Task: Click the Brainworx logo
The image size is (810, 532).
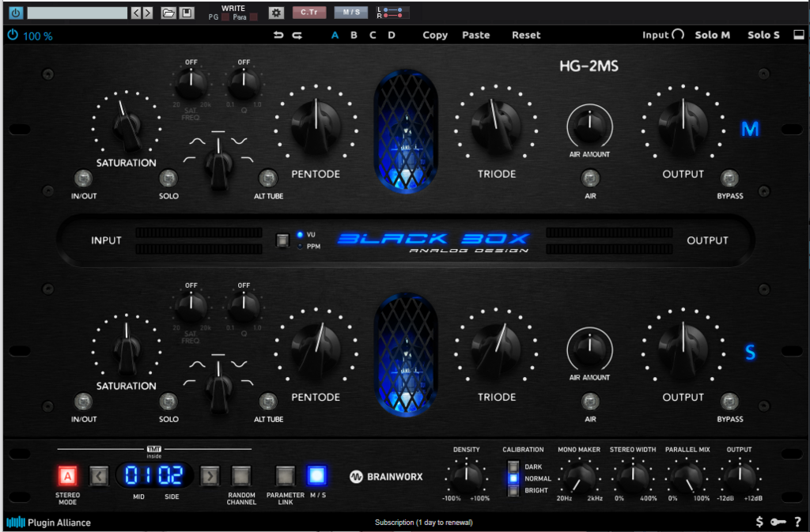Action: point(386,477)
